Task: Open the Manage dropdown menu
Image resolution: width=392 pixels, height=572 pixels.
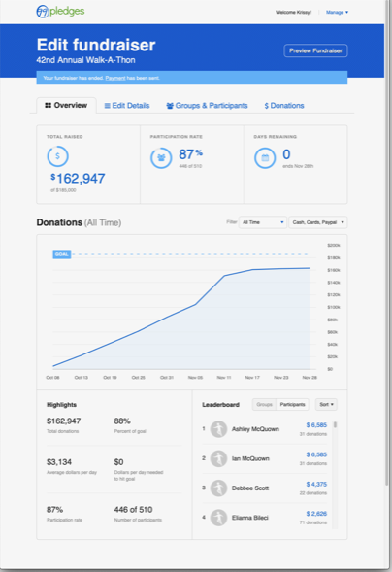Action: [337, 12]
